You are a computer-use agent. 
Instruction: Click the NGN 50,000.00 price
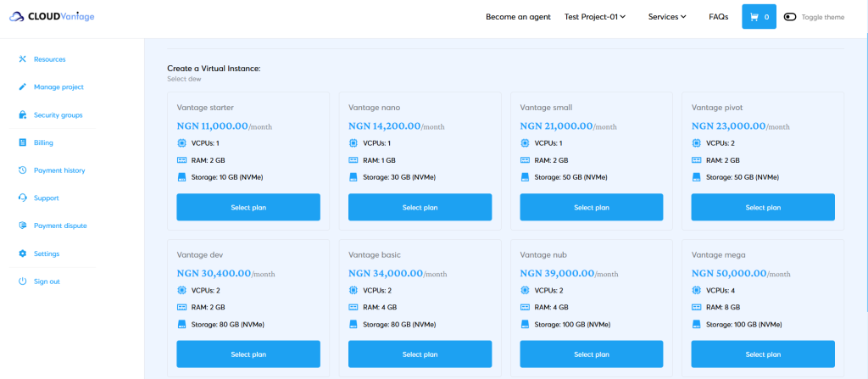[729, 273]
